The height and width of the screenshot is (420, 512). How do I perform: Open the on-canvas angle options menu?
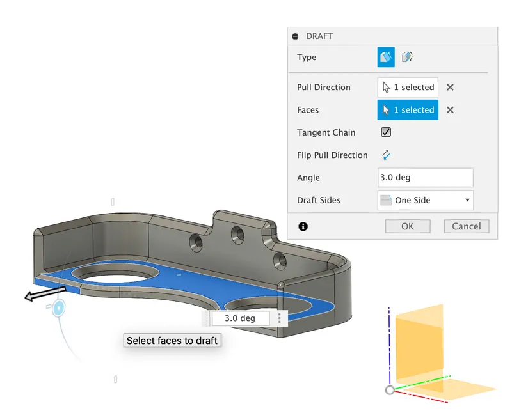tap(279, 318)
